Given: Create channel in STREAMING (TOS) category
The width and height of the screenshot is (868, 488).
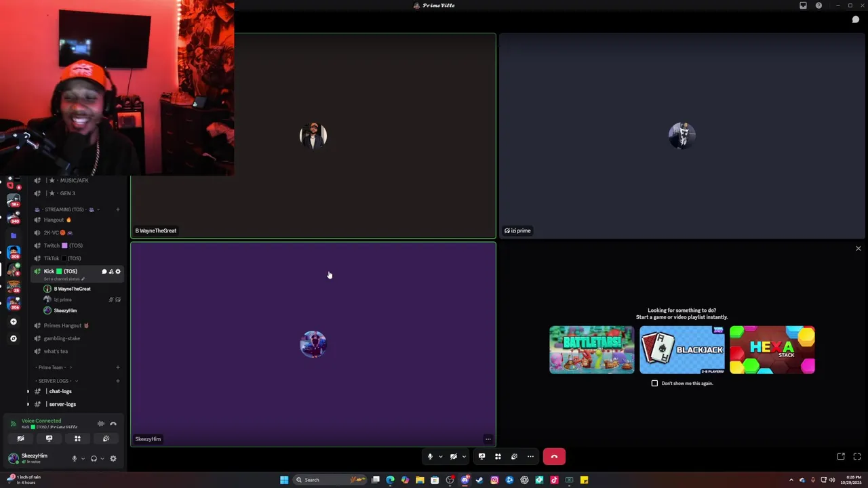Looking at the screenshot, I should [x=117, y=209].
